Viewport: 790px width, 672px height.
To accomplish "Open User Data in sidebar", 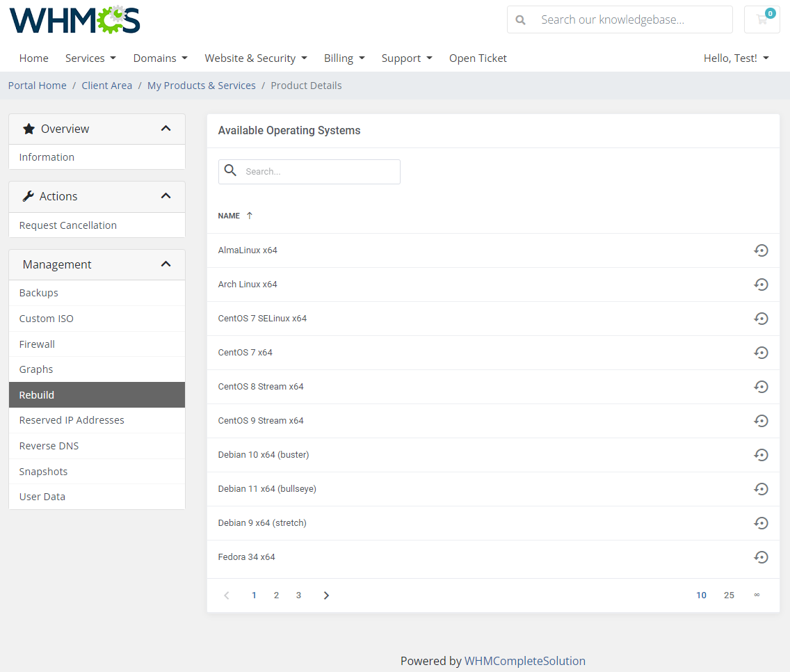I will (97, 497).
